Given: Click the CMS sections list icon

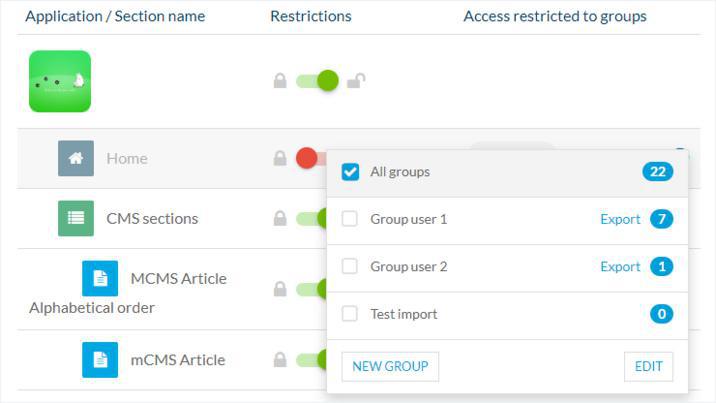Looking at the screenshot, I should 76,218.
